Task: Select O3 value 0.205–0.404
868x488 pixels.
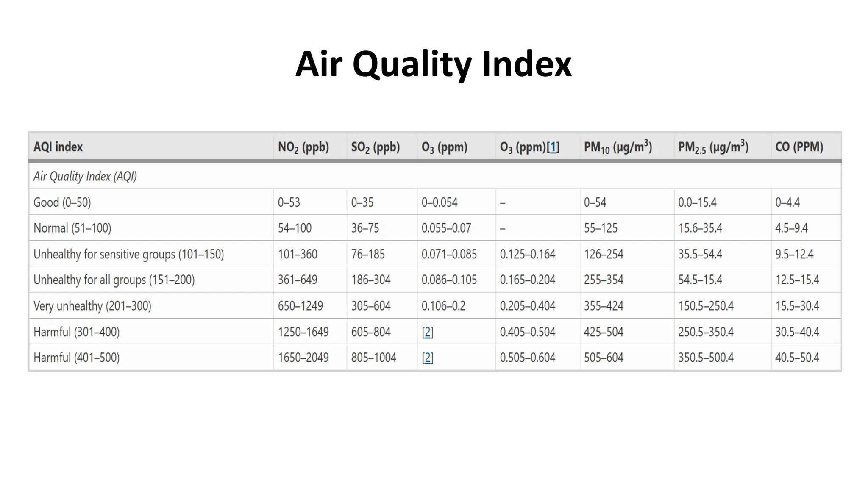Action: [528, 306]
